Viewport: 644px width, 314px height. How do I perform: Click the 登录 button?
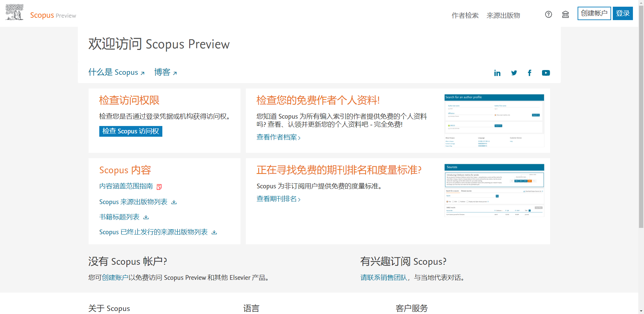[623, 13]
